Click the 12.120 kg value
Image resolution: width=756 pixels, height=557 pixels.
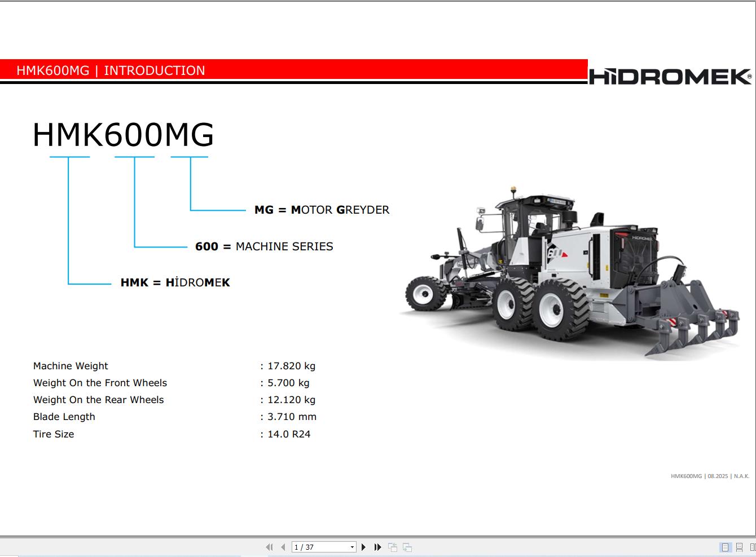pyautogui.click(x=291, y=400)
